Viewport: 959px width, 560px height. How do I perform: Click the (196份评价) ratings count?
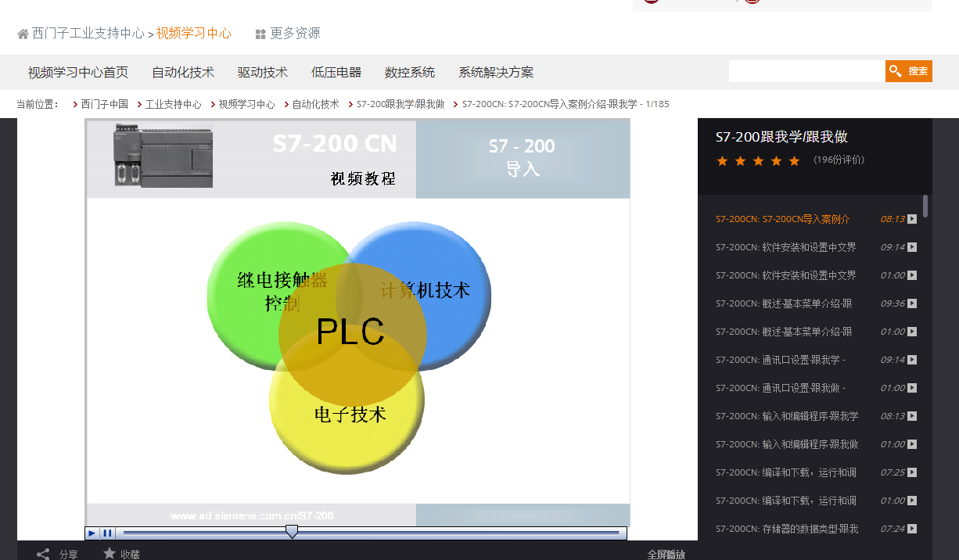pos(839,160)
